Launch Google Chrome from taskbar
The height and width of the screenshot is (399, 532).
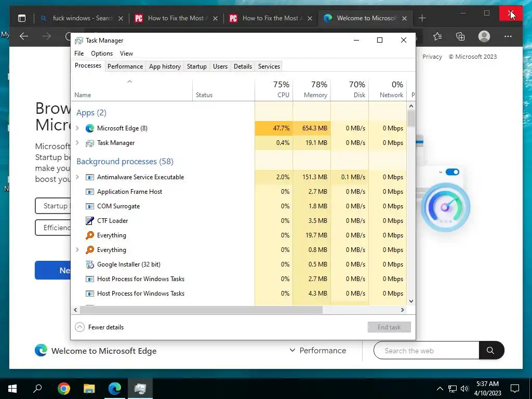pyautogui.click(x=63, y=389)
